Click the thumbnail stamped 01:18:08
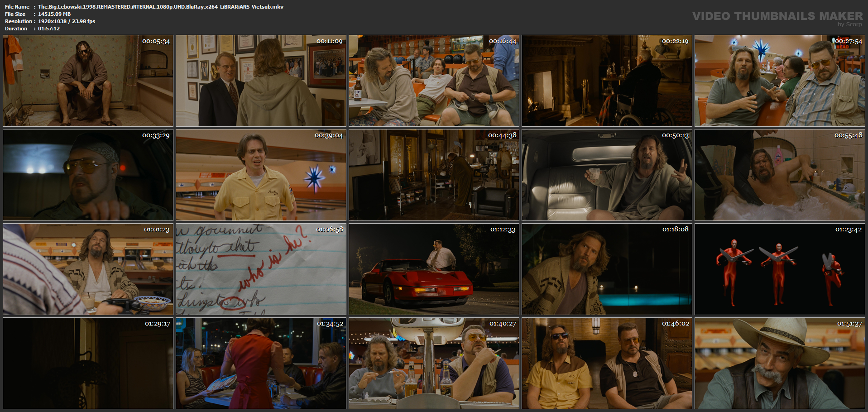The height and width of the screenshot is (412, 868). 607,269
